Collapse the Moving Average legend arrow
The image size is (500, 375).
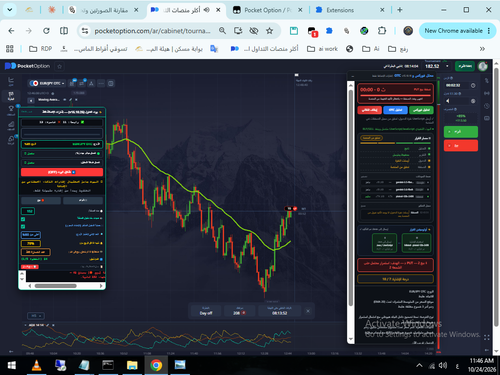pyautogui.click(x=31, y=100)
